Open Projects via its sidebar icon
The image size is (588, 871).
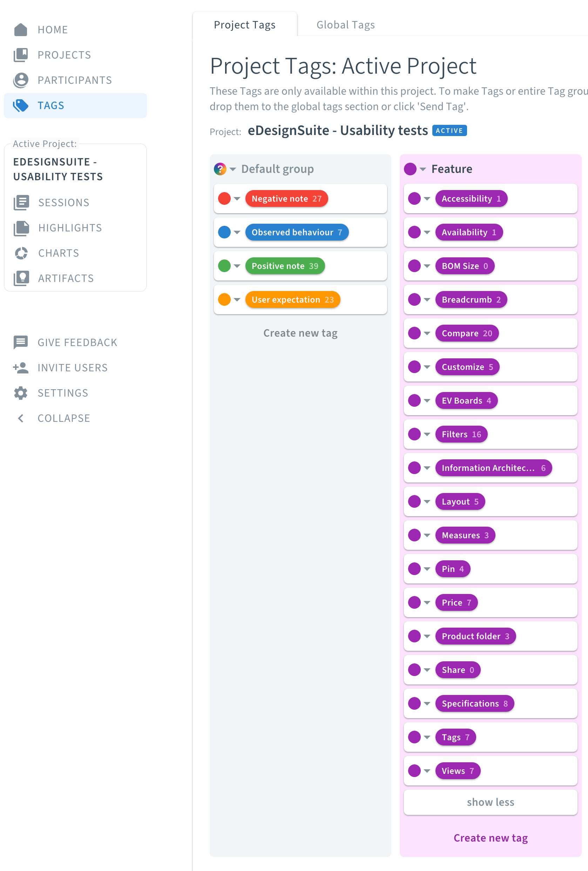21,55
